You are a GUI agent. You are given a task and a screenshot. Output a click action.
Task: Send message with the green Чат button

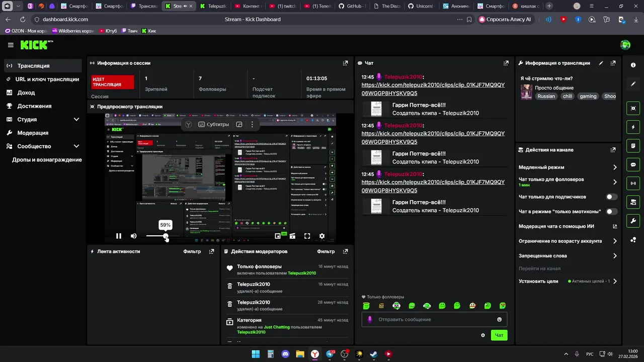[x=499, y=335]
